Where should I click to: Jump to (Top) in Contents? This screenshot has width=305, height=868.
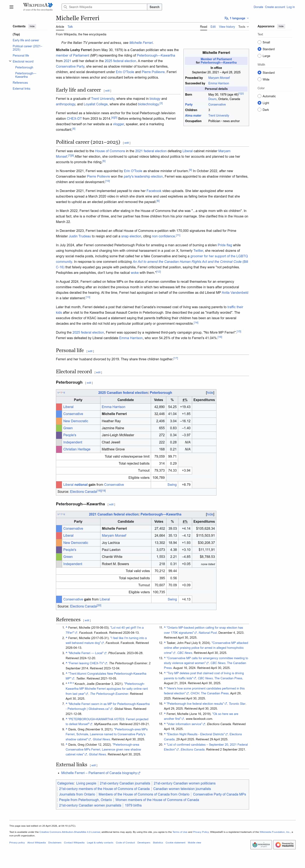tap(16, 34)
